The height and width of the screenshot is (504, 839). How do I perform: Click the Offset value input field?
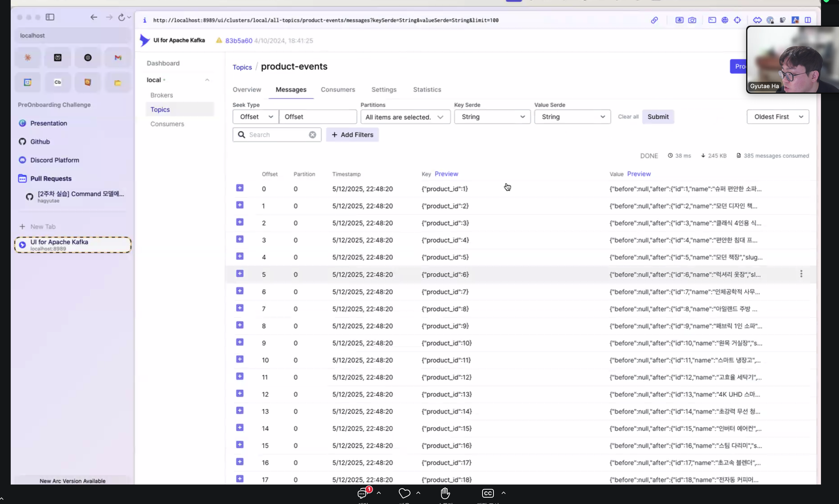pos(318,117)
